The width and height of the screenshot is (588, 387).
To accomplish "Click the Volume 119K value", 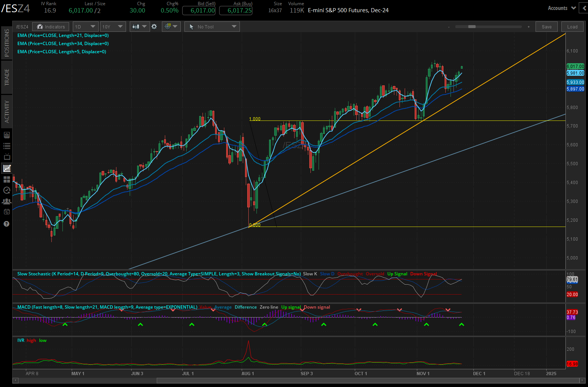I will pyautogui.click(x=297, y=10).
